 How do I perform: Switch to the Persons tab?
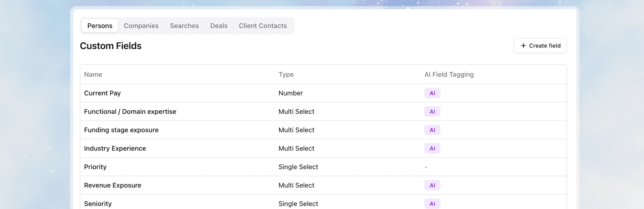pos(100,26)
